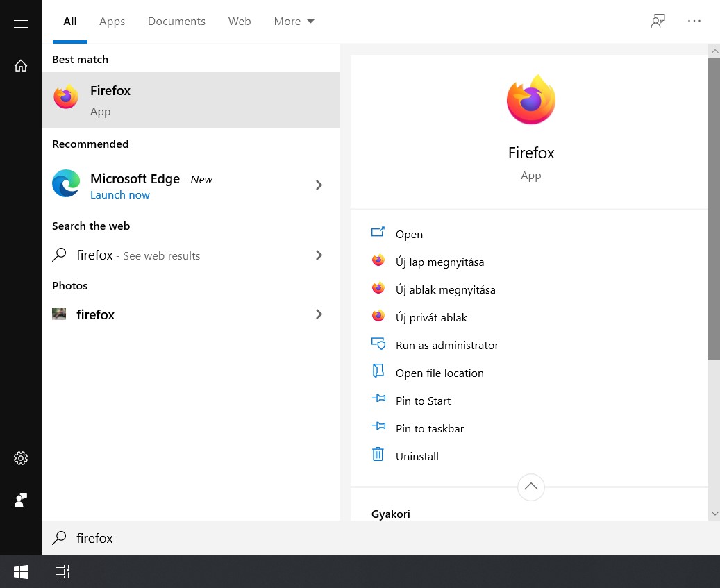720x588 pixels.
Task: Switch to the Web tab
Action: coord(240,22)
